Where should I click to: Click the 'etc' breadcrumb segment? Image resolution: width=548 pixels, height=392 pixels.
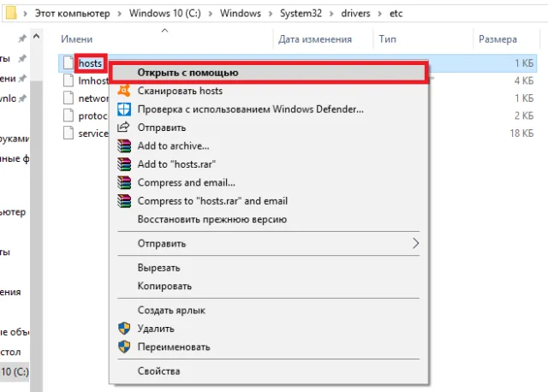click(396, 14)
